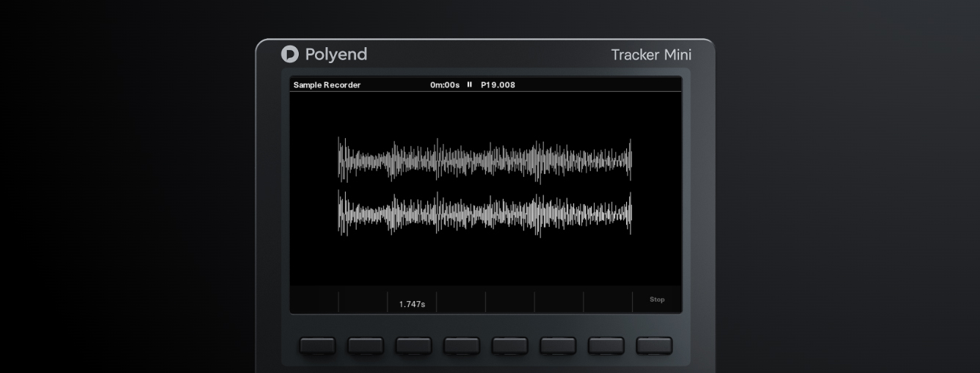Push the hardware button beneath 1.747s
The image size is (980, 373).
[413, 345]
